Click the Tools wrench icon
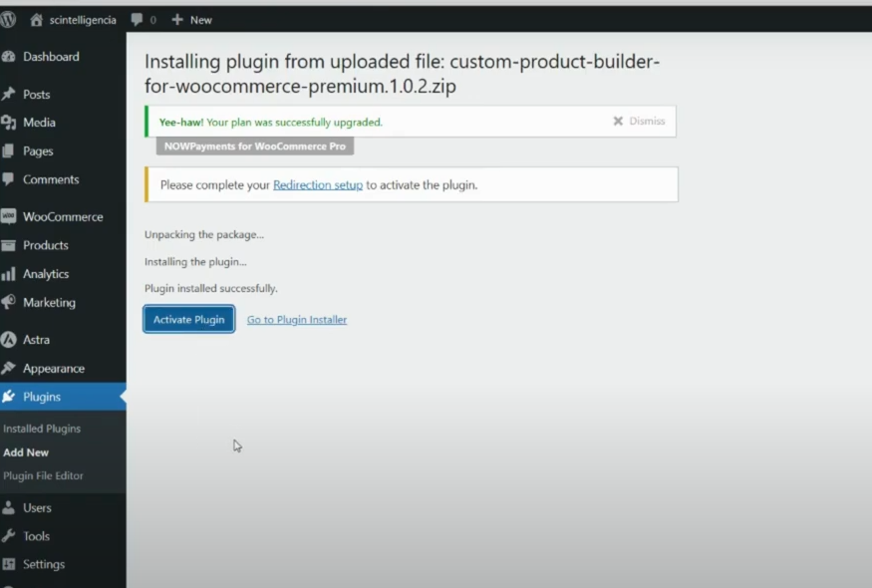The image size is (872, 588). pyautogui.click(x=8, y=536)
